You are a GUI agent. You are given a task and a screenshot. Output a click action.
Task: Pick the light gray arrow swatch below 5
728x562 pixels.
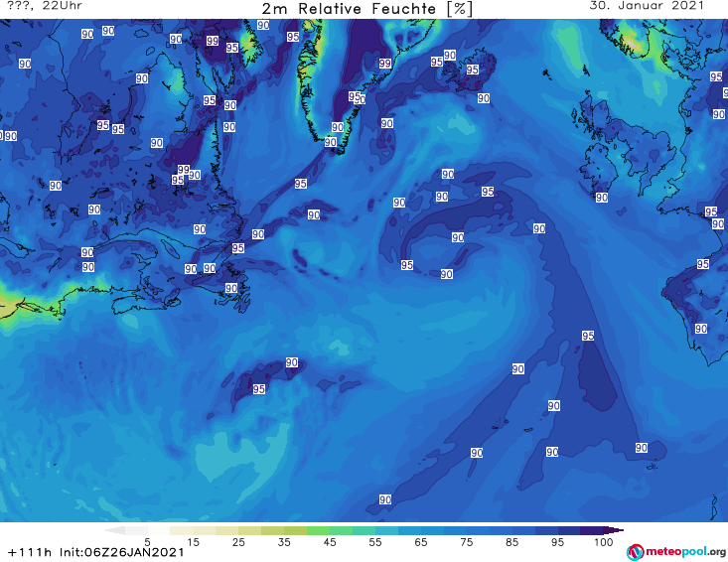pos(114,530)
